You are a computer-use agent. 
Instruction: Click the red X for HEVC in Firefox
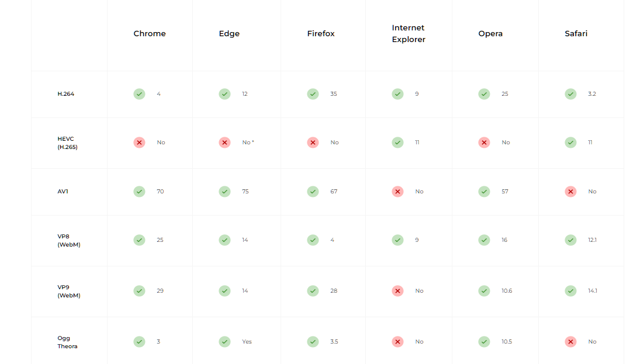click(x=313, y=143)
